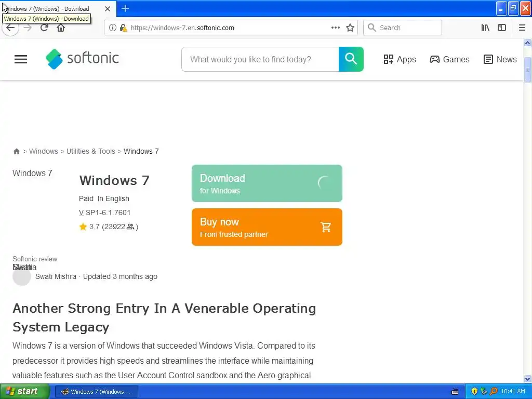Close the Windows 7 Download tab
This screenshot has width=532, height=399.
[x=108, y=9]
